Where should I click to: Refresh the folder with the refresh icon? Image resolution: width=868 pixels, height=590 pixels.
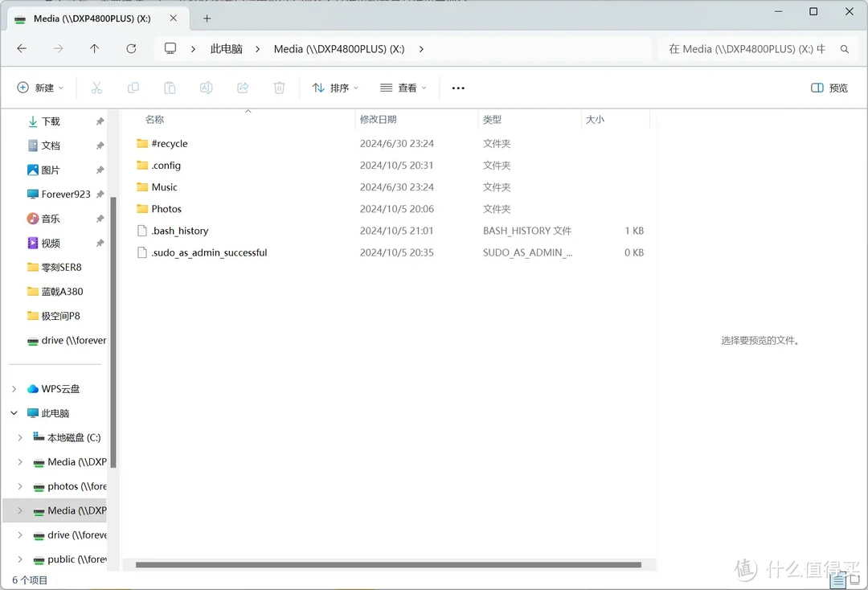pyautogui.click(x=131, y=48)
